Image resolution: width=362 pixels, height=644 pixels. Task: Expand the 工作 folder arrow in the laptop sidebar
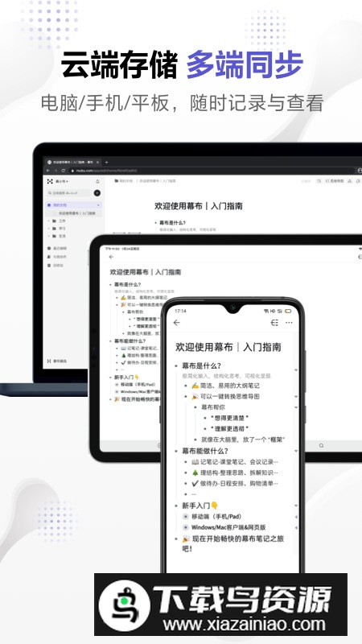48,221
